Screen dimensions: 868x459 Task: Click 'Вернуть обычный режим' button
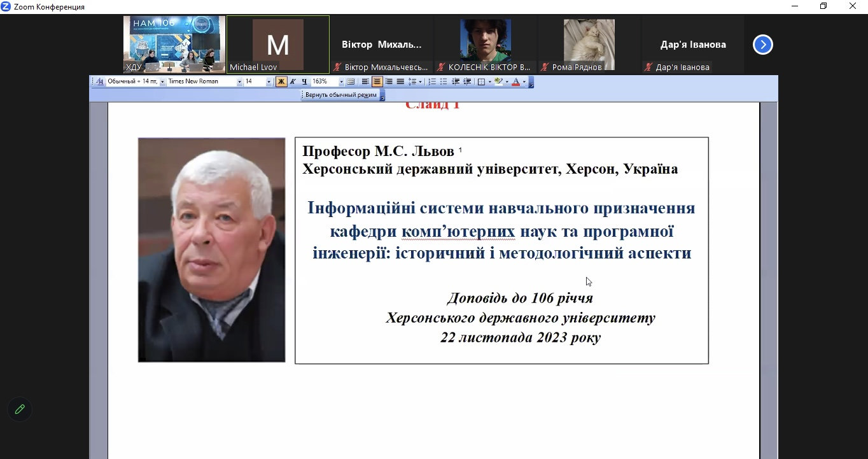tap(340, 95)
